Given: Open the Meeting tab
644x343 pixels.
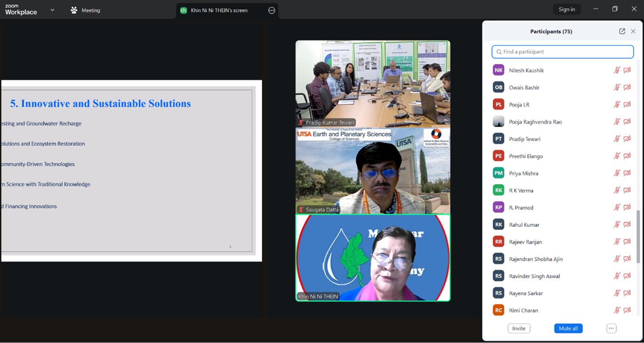Looking at the screenshot, I should click(x=91, y=10).
